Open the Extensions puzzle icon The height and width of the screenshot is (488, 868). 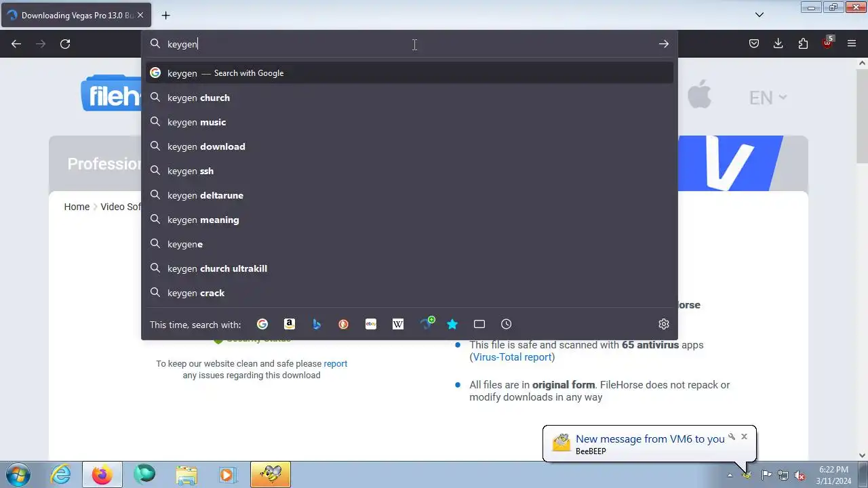[x=803, y=44]
